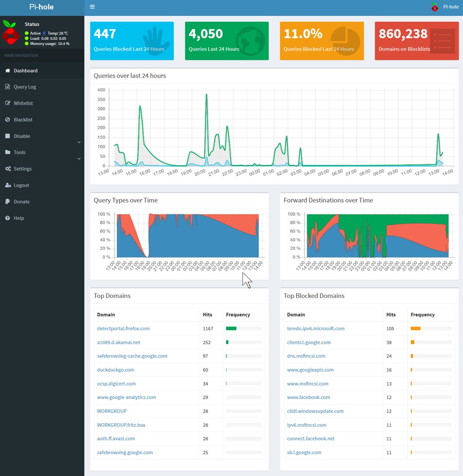Expand the Disable submenu chevron
Image resolution: width=463 pixels, height=476 pixels.
click(79, 142)
